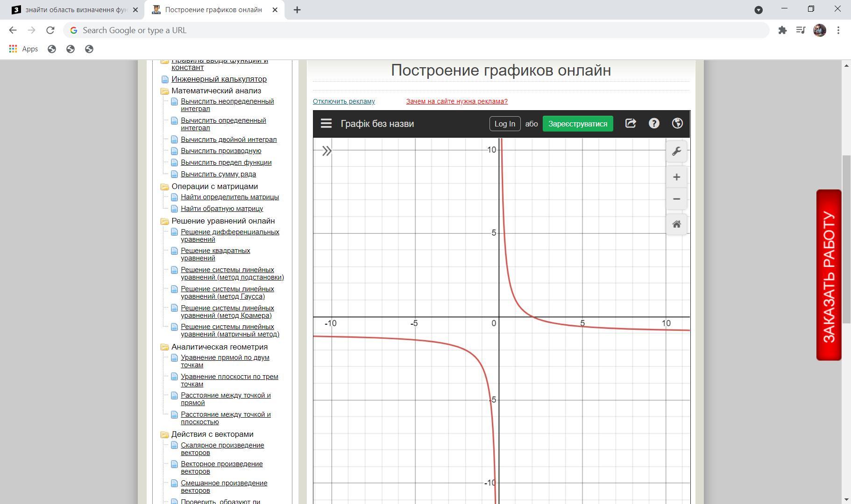Viewport: 851px width, 504px height.
Task: Click the page vertical scrollbar thumb
Action: (x=847, y=239)
